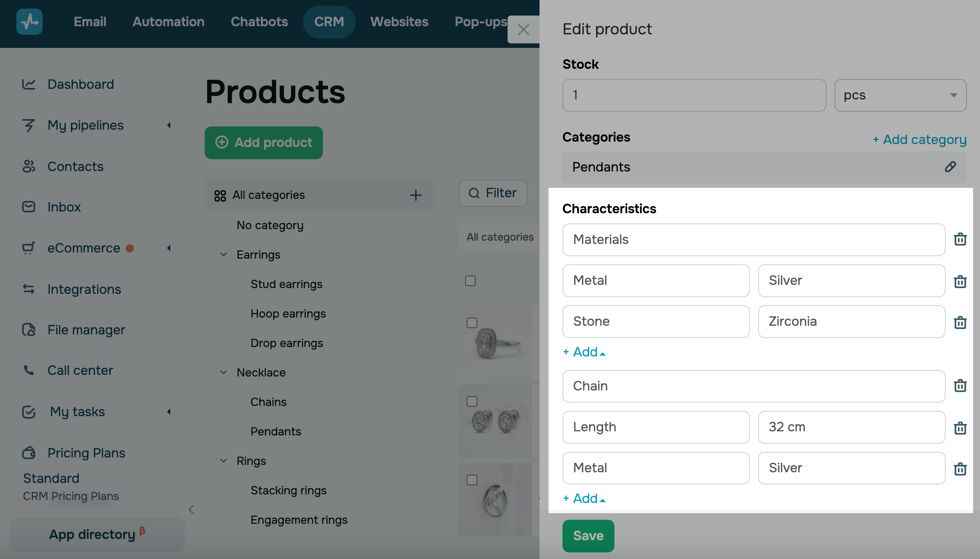This screenshot has height=559, width=980.
Task: Collapse the Earrings category tree
Action: click(224, 255)
